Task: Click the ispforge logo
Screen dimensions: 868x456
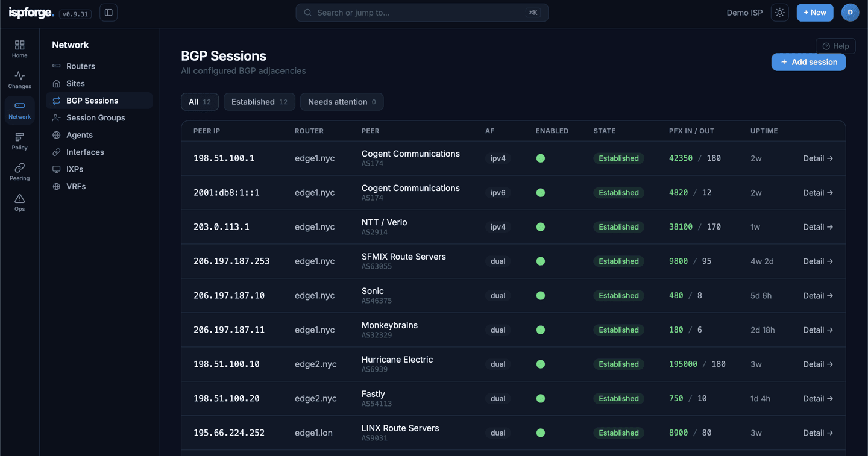Action: [x=31, y=13]
